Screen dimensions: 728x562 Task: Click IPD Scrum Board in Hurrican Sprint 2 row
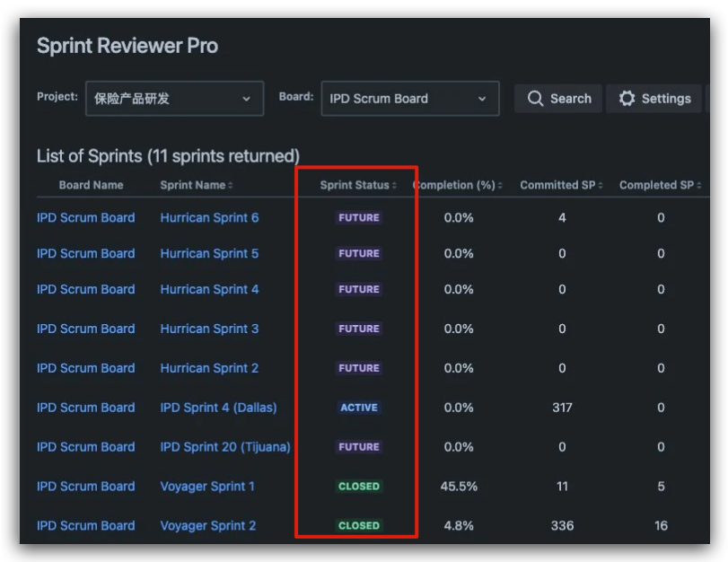coord(86,368)
